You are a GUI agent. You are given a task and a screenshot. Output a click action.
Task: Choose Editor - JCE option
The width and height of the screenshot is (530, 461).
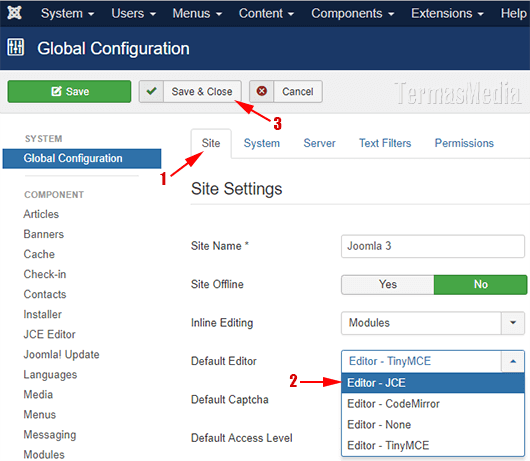[x=433, y=383]
